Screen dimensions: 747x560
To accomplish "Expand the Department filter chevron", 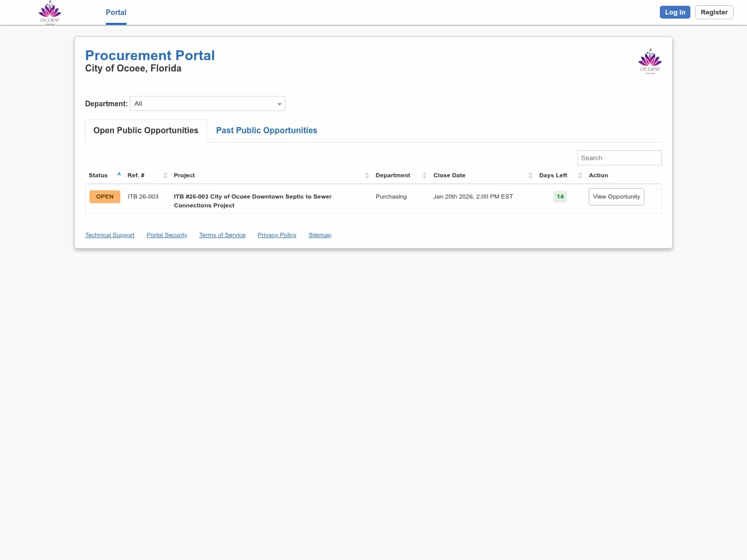I will 280,103.
